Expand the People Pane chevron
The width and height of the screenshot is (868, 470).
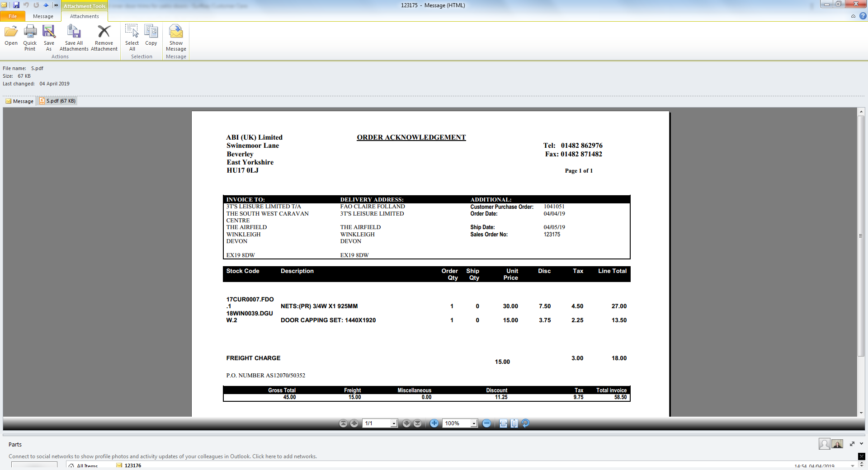[861, 444]
